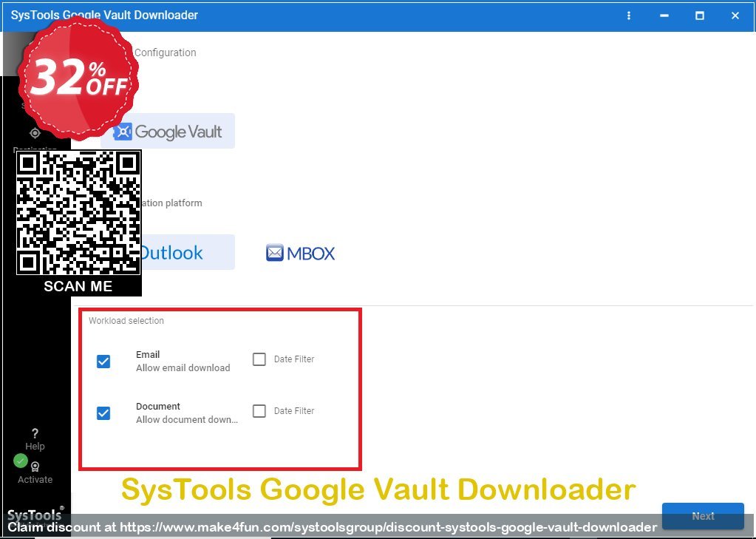Select Google Vault as source platform

(168, 132)
